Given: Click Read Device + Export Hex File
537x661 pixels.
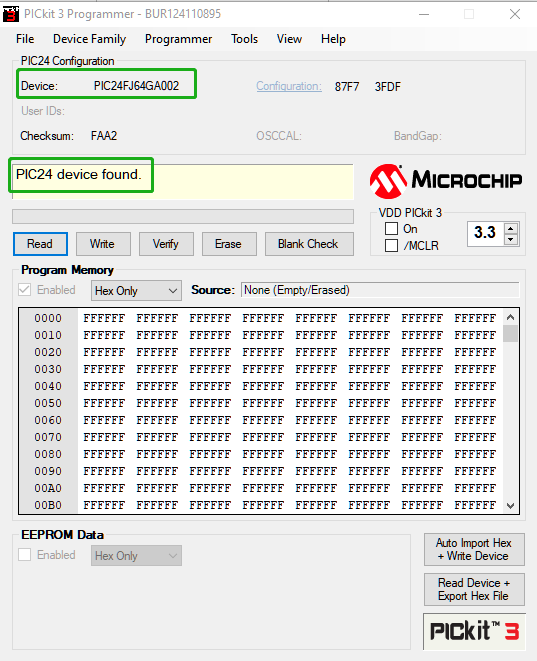Looking at the screenshot, I should click(x=474, y=589).
